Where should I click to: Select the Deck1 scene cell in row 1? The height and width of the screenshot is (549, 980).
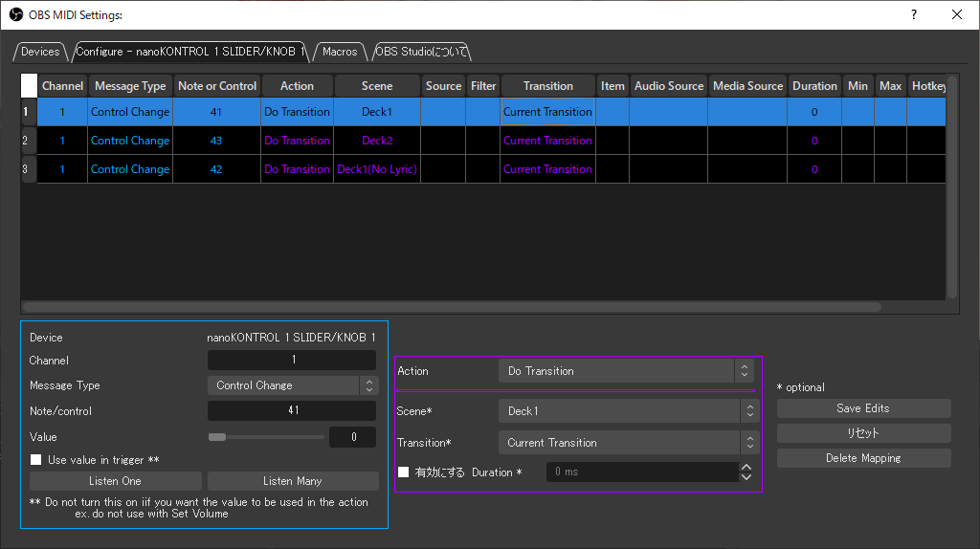(x=377, y=112)
